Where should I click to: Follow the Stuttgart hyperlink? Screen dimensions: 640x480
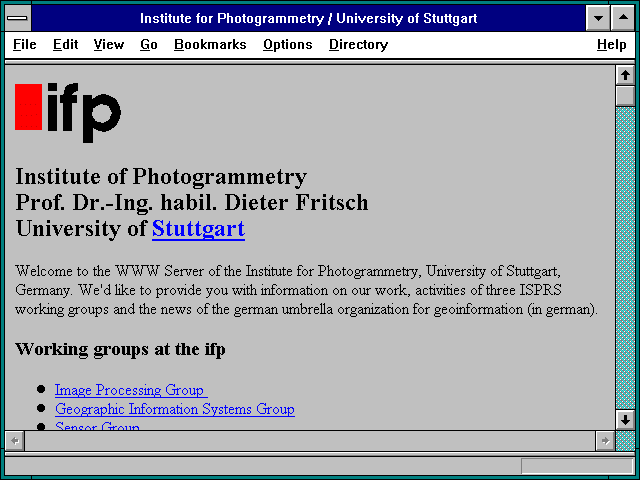click(198, 229)
